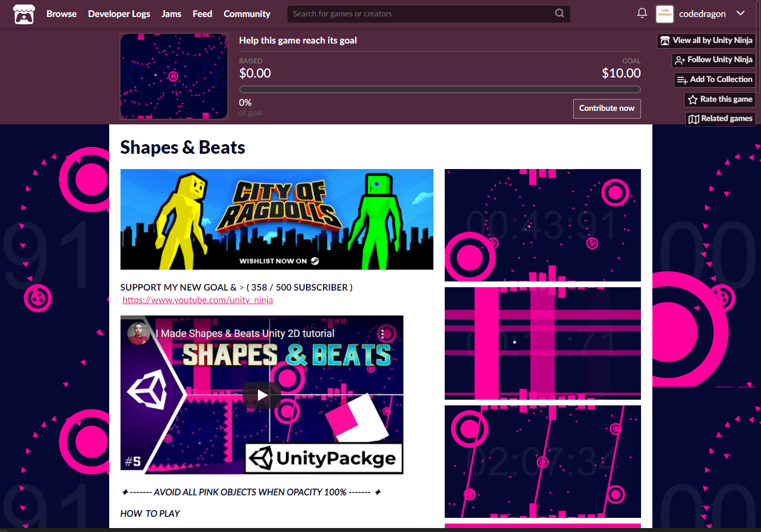Open the game cover thumbnail in header
The image size is (761, 532).
pyautogui.click(x=174, y=76)
